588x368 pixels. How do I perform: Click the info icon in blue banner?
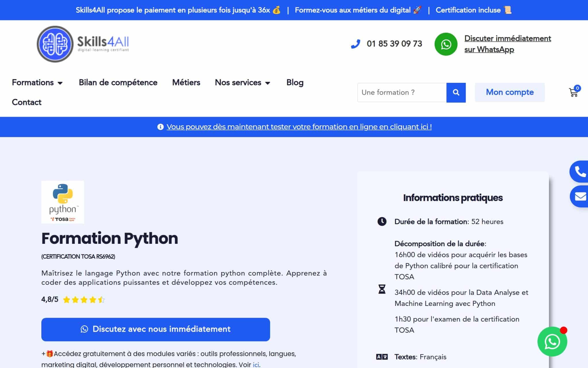[160, 127]
